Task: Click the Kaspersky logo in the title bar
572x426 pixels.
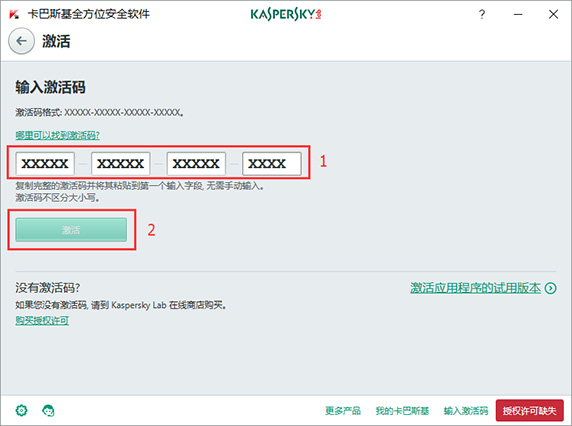Action: point(286,14)
